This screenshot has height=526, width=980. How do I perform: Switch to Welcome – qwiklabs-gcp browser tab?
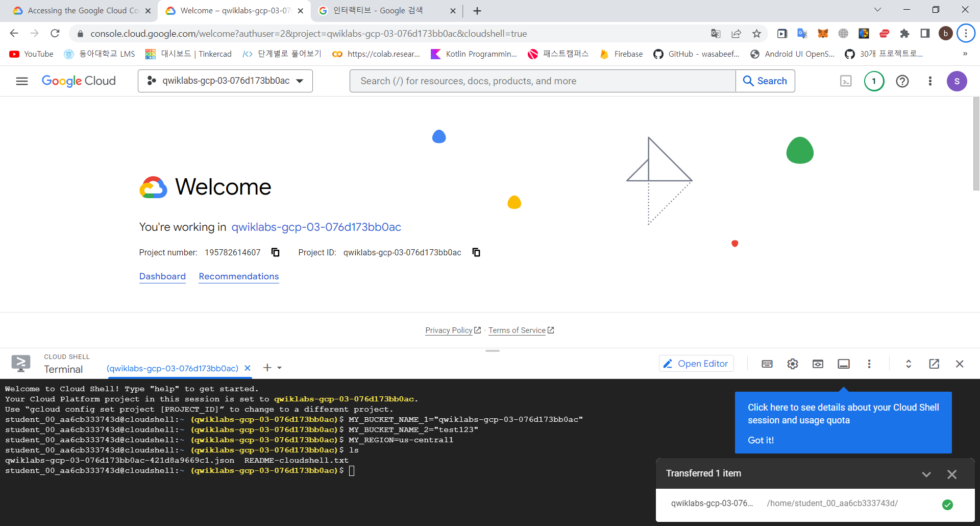click(x=235, y=11)
